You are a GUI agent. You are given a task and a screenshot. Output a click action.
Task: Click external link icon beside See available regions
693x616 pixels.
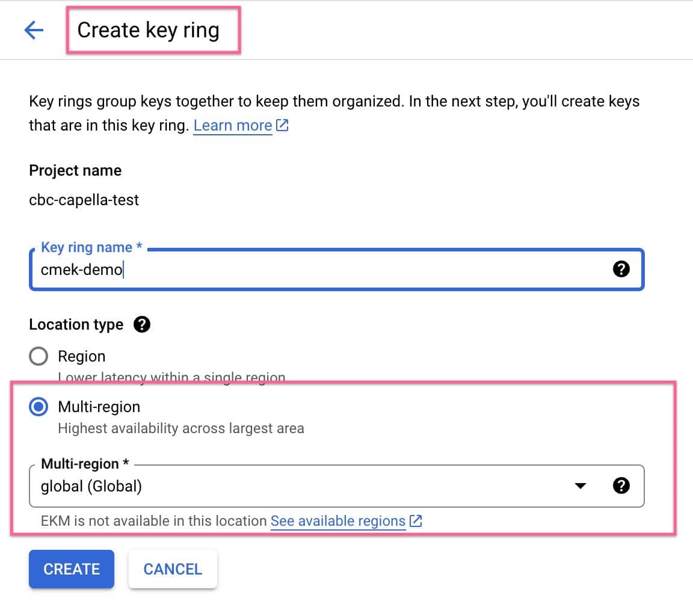pos(416,521)
